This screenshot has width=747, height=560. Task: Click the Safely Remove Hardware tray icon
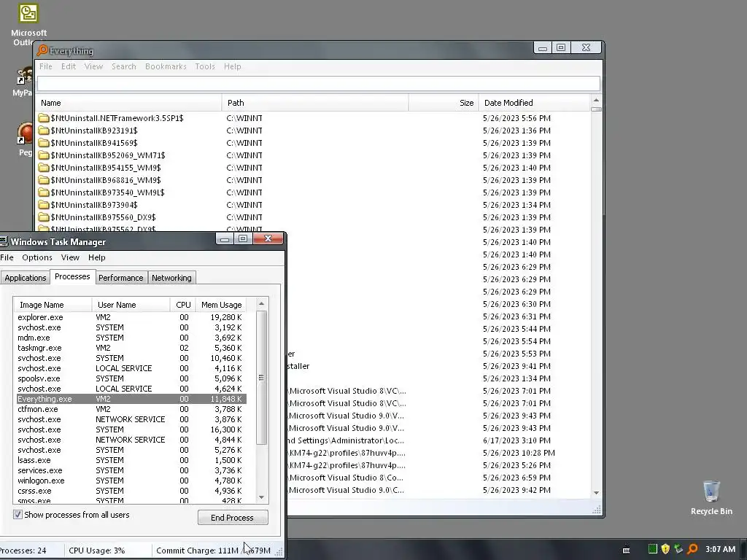point(678,549)
